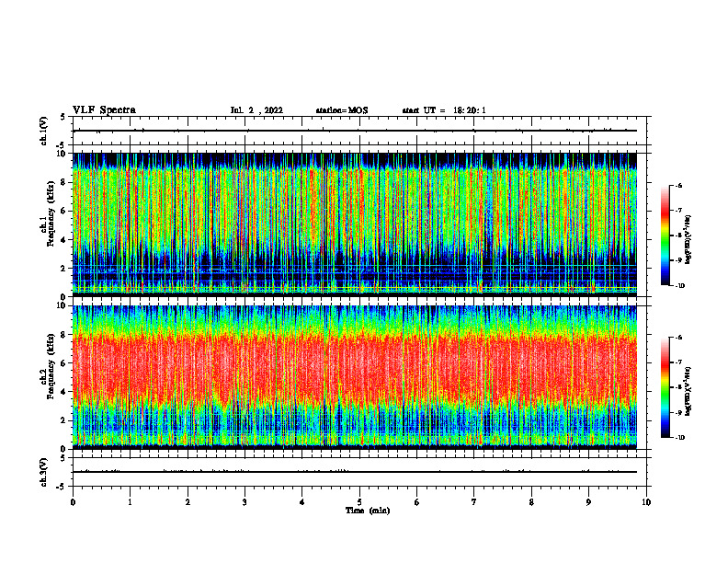Click the "station=MOS" header text

(342, 110)
